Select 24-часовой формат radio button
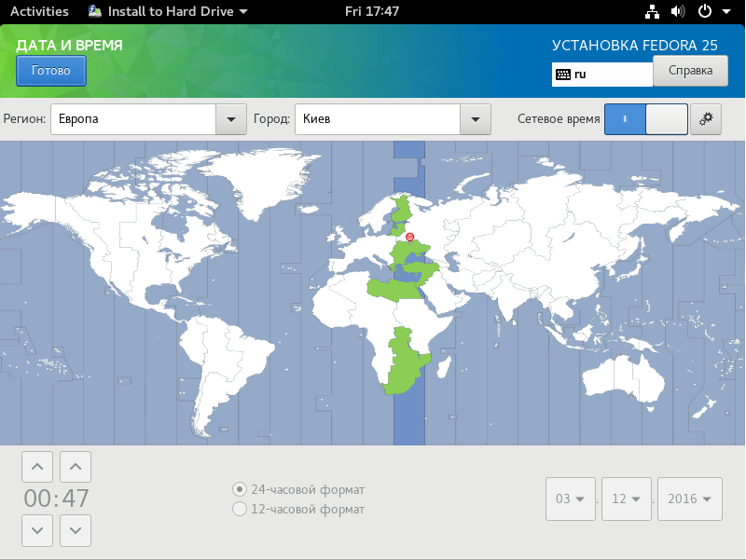Screen dimensions: 746x560 coord(240,489)
